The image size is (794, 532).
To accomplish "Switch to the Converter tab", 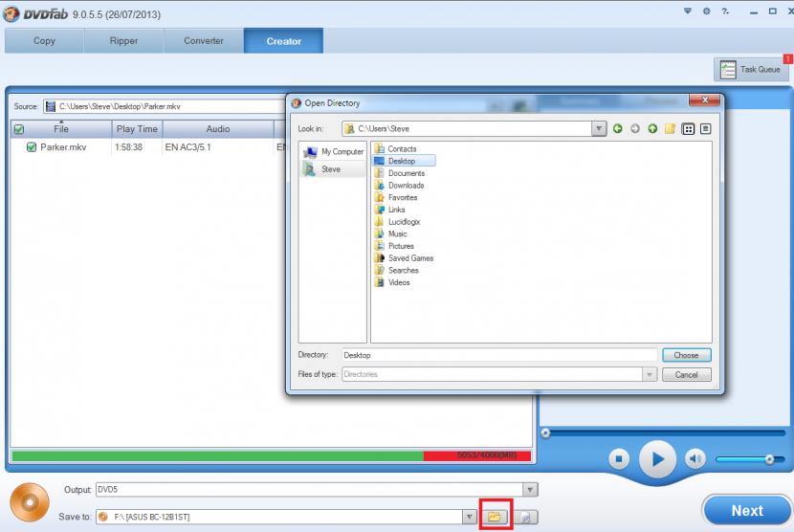I will pyautogui.click(x=204, y=41).
